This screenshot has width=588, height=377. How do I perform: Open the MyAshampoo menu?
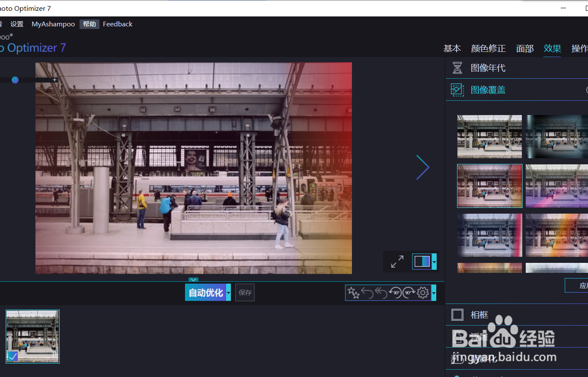[53, 24]
